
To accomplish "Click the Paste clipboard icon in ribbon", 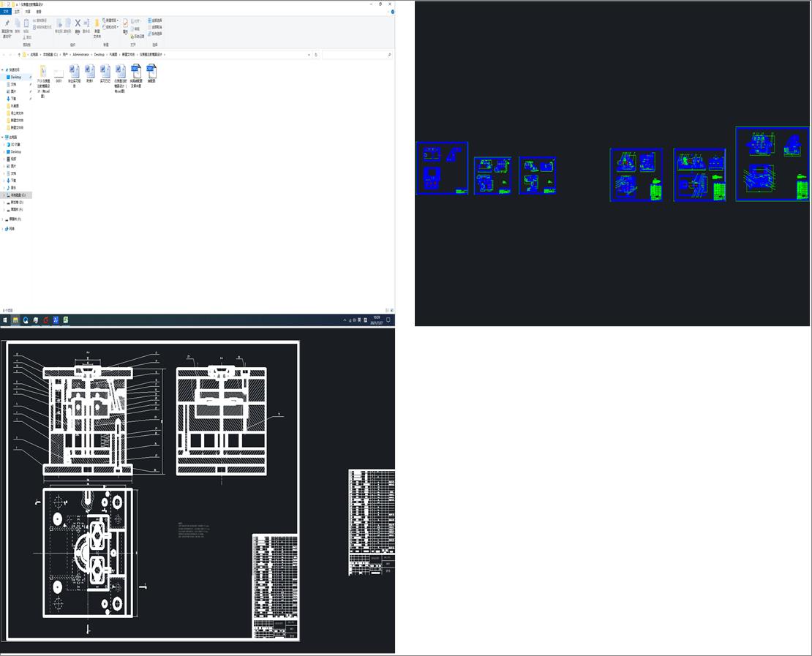I will click(x=26, y=24).
